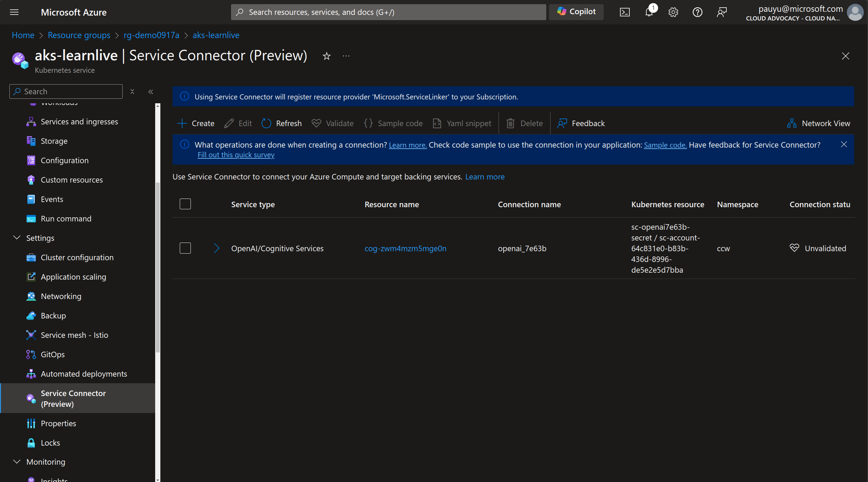868x482 pixels.
Task: Select Service Connector (Preview) menu item
Action: (78, 398)
